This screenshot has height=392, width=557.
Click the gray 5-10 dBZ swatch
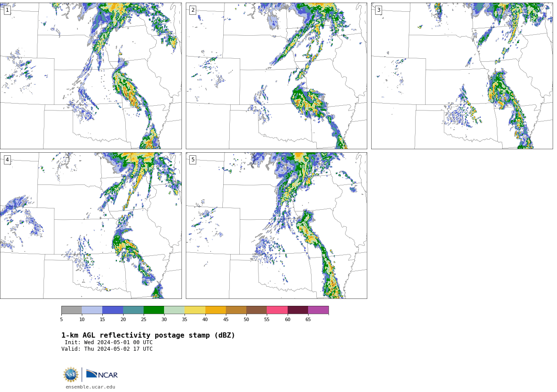(72, 310)
